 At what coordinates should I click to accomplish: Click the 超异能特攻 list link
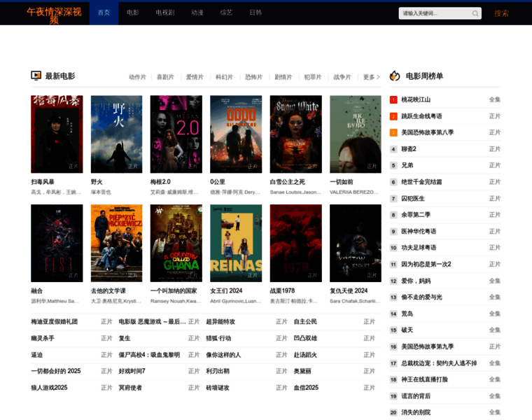point(220,321)
